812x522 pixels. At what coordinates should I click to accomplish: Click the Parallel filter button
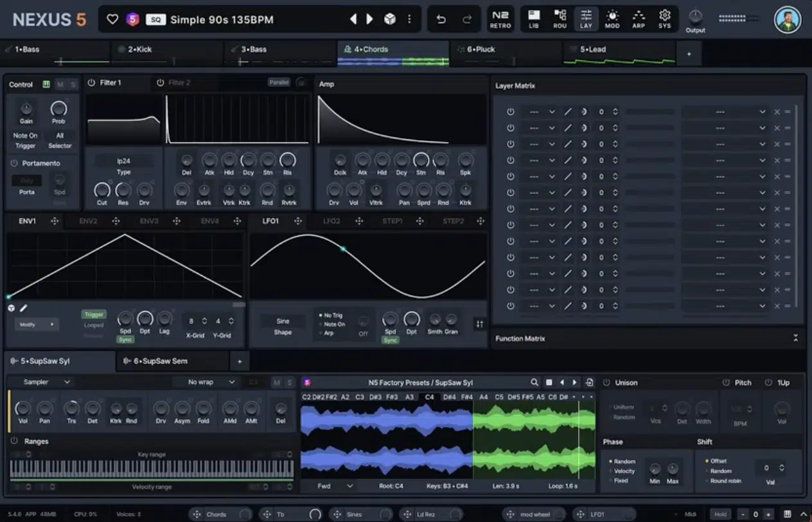(x=279, y=82)
